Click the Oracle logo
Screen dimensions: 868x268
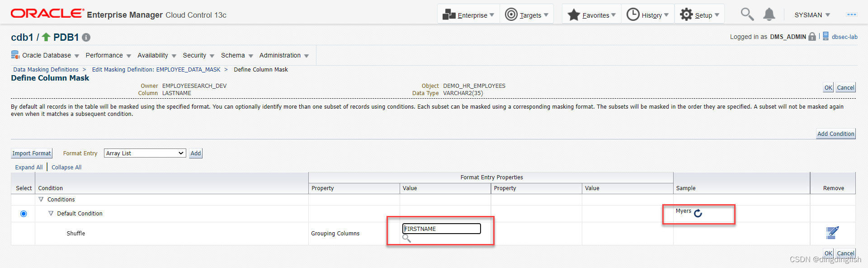47,13
